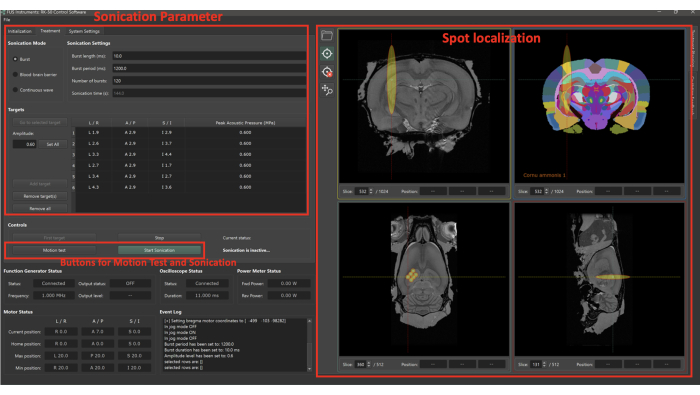The height and width of the screenshot is (395, 700).
Task: Click the Min position I 20.0 field
Action: (x=134, y=368)
